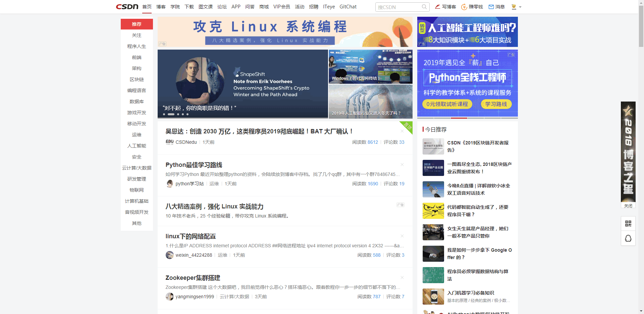
Task: Select the 推荐 category tab
Action: 137,24
